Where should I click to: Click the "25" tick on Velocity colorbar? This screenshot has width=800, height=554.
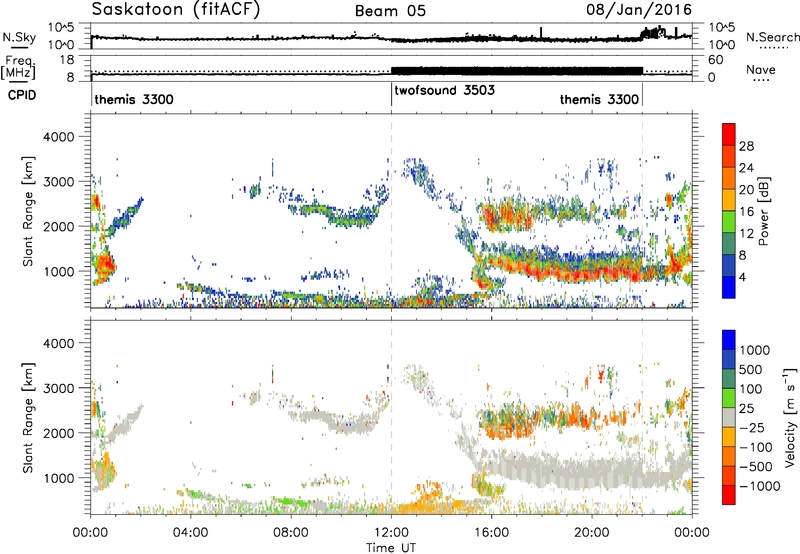click(746, 409)
